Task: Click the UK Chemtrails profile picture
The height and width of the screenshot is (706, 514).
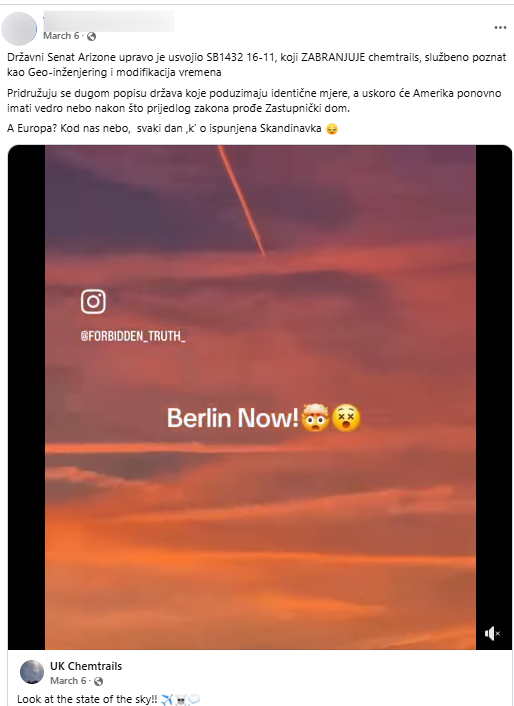Action: (x=32, y=672)
